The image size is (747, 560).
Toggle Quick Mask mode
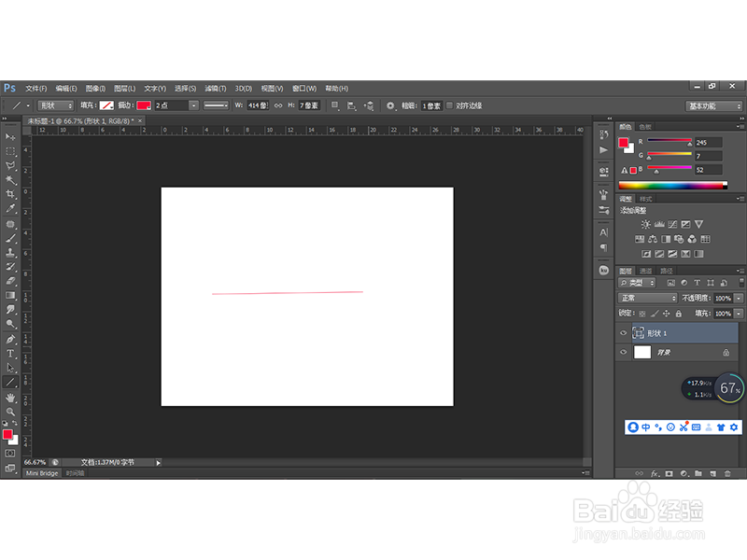click(10, 454)
